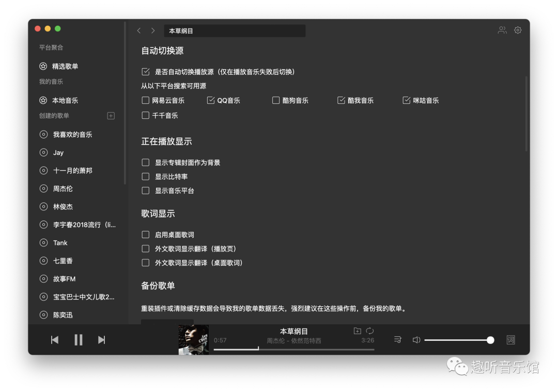Add current song to playlist folder icon
The width and height of the screenshot is (558, 392).
[358, 331]
